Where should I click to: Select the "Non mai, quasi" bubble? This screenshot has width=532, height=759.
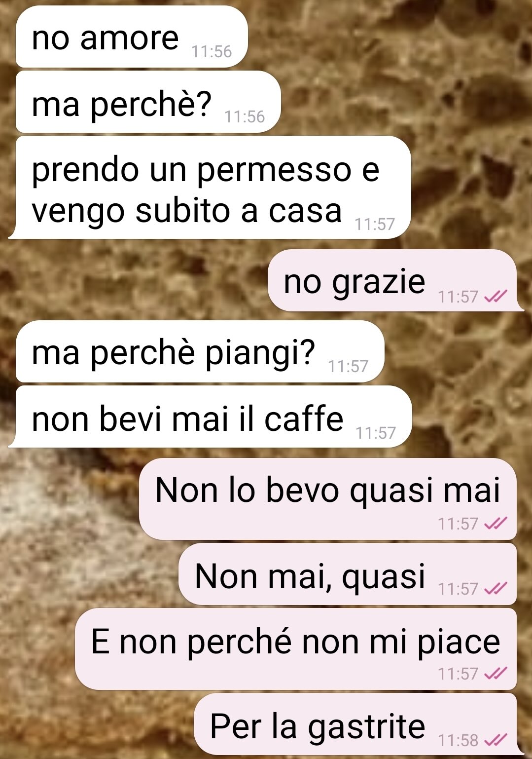pos(348,574)
